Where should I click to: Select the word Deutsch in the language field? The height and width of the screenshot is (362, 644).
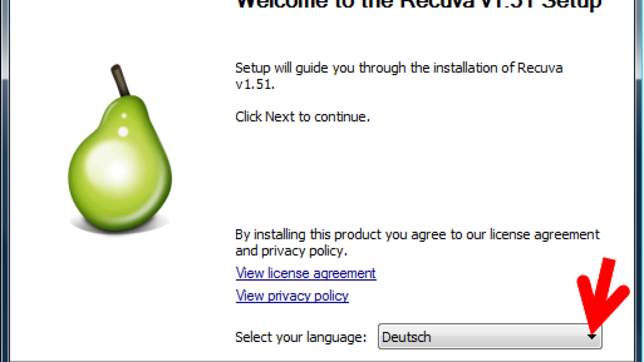coord(407,337)
